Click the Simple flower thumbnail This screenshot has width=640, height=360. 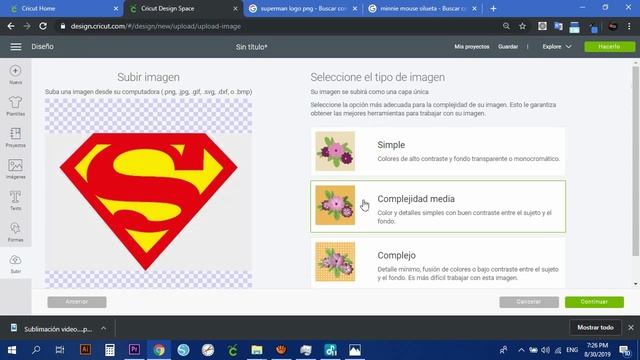(x=335, y=151)
